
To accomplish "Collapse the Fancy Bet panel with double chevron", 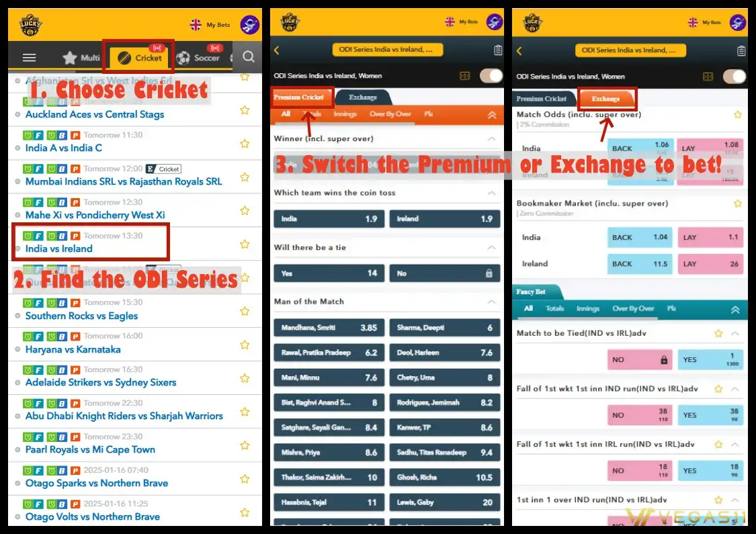I will pos(735,309).
